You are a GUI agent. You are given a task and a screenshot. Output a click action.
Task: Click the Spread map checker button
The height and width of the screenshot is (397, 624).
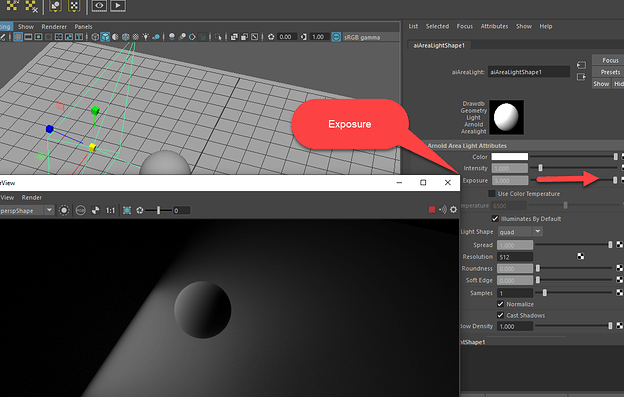[x=620, y=245]
